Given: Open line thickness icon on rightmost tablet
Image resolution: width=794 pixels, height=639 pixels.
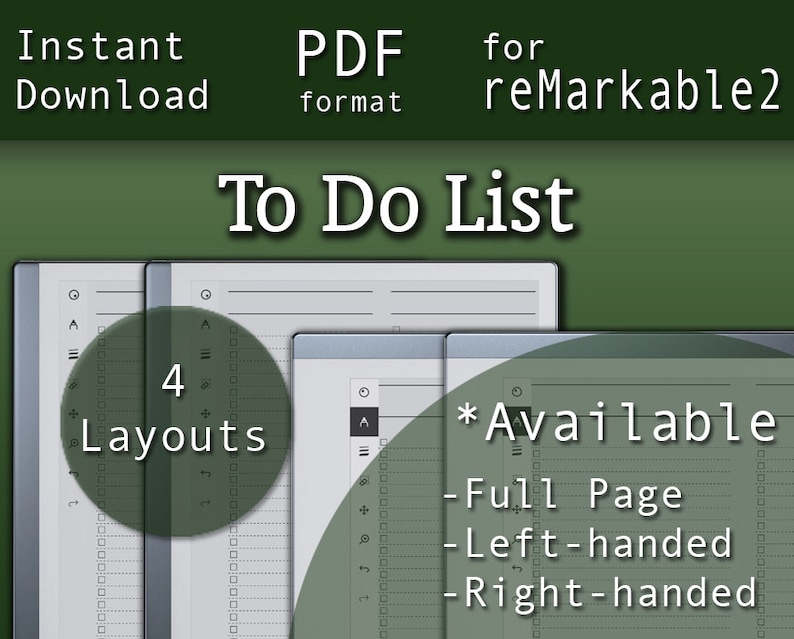Looking at the screenshot, I should click(517, 451).
